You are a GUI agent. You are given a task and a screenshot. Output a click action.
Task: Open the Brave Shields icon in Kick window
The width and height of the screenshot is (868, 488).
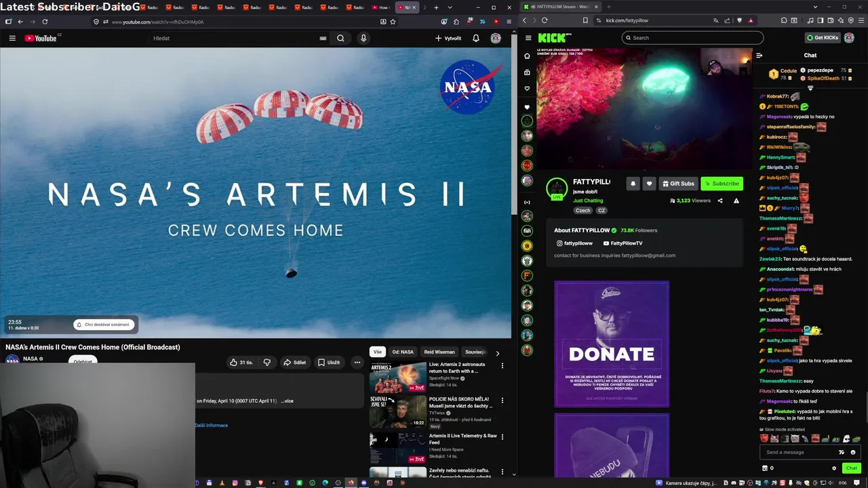click(739, 20)
